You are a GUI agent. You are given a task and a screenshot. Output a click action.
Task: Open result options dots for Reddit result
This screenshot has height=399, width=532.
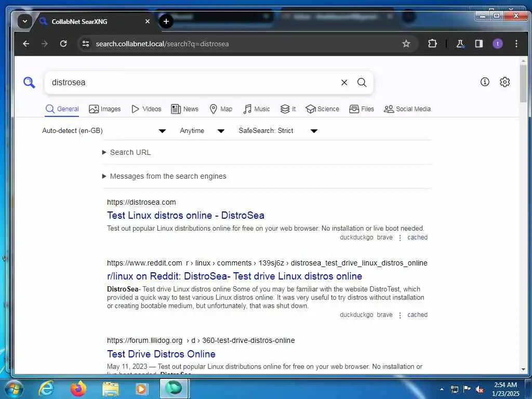click(x=400, y=315)
